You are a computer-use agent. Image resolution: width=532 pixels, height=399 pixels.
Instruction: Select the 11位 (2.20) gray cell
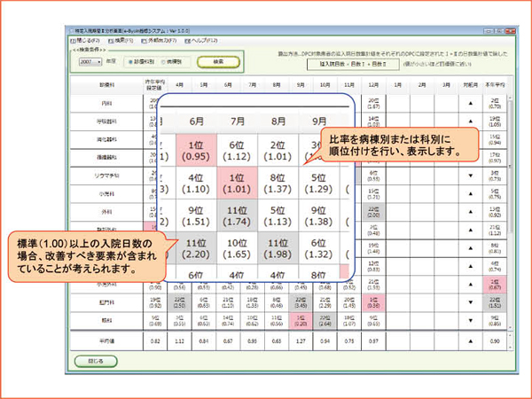click(197, 252)
